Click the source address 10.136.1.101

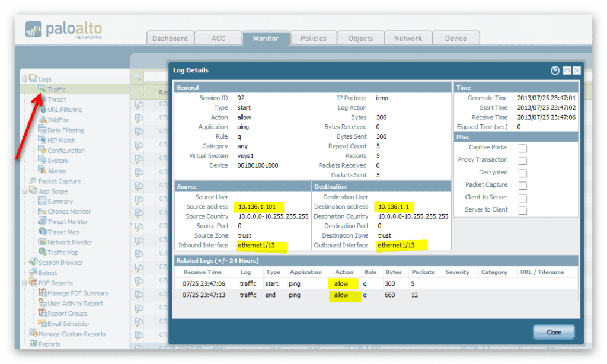click(x=257, y=207)
